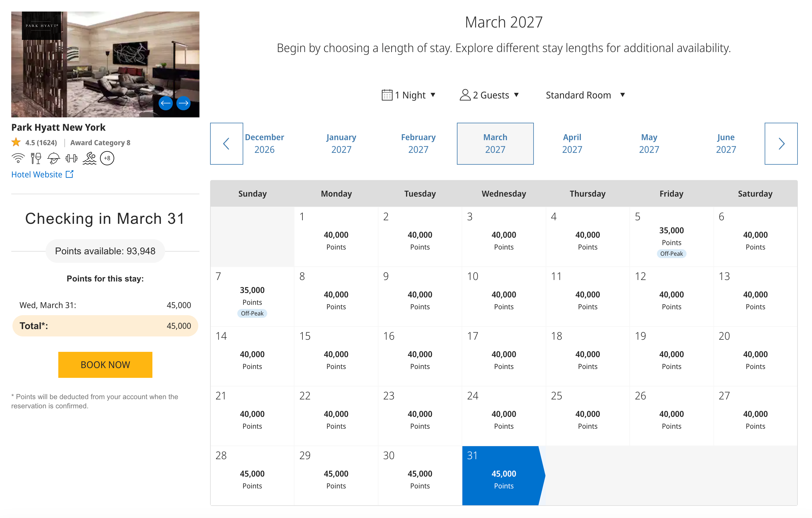Select March 24 on the calendar
The width and height of the screenshot is (812, 518).
[x=504, y=415]
